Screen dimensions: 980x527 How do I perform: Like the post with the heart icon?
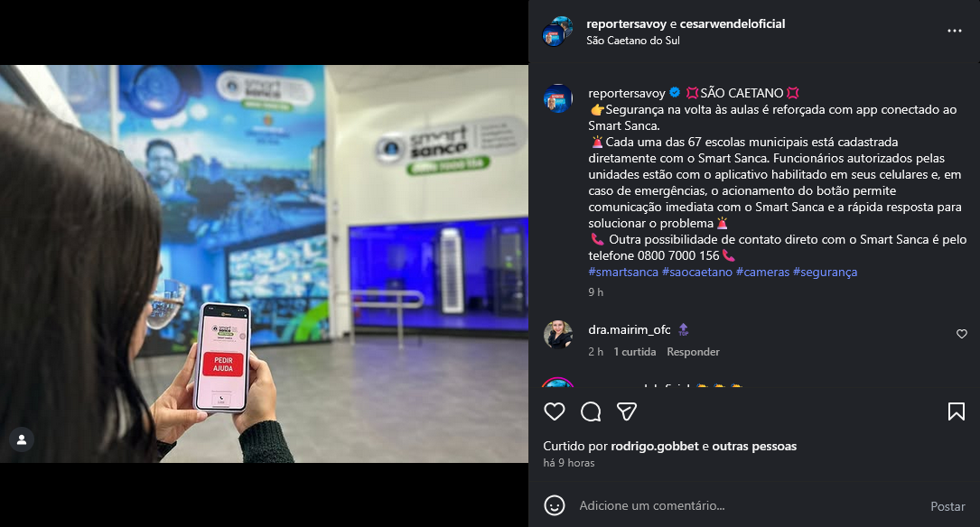tap(555, 411)
